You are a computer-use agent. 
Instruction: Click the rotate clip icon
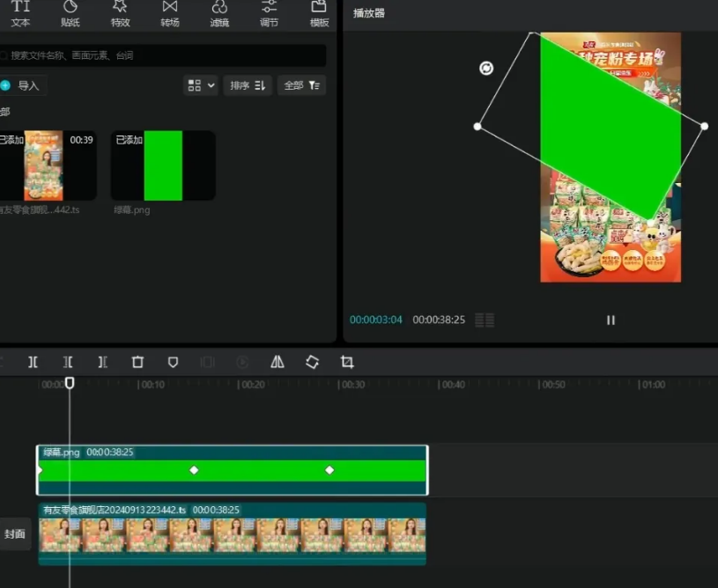point(312,363)
